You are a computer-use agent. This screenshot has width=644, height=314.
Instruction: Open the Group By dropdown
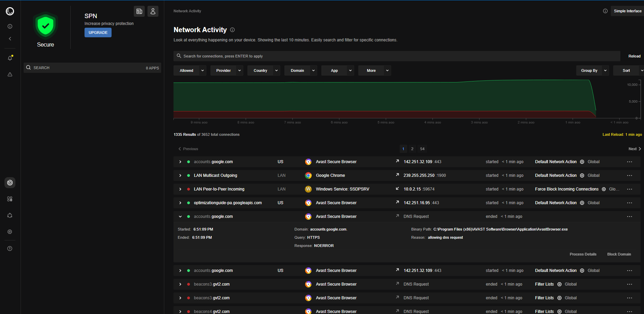[593, 70]
